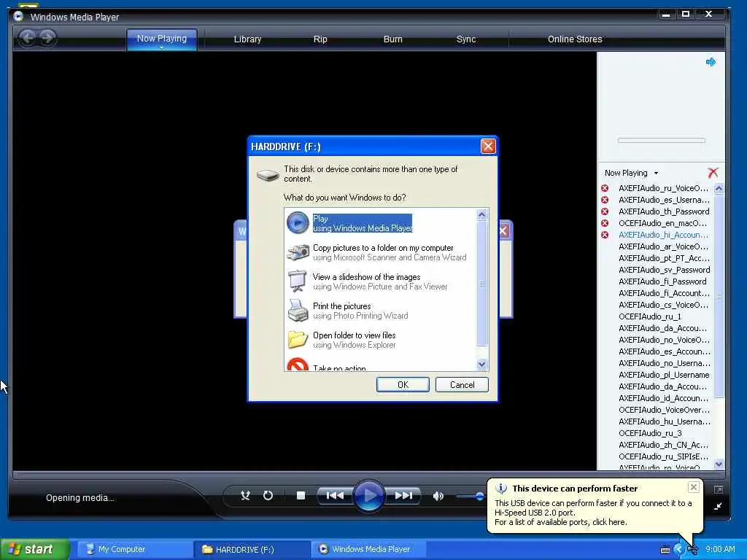Open the Sync tab
Screen dimensions: 747x560
[466, 39]
